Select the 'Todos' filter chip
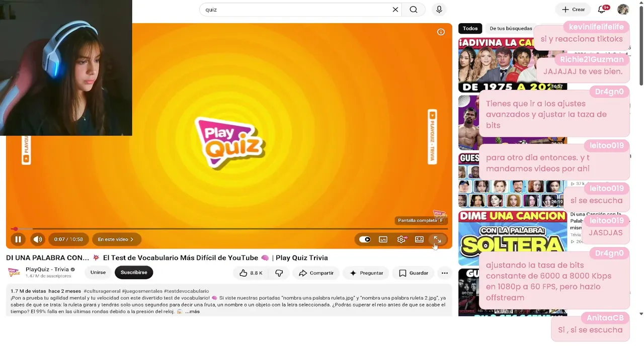Image resolution: width=644 pixels, height=362 pixels. pos(470,29)
